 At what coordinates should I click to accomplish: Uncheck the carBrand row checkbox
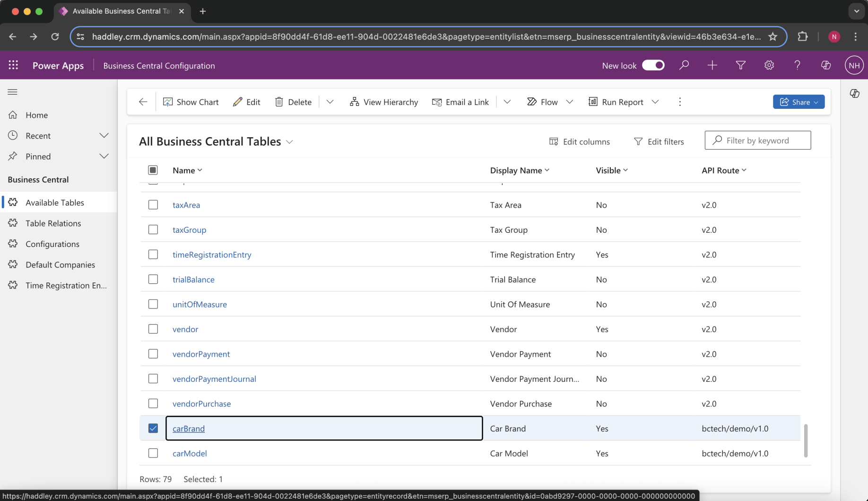(x=153, y=428)
